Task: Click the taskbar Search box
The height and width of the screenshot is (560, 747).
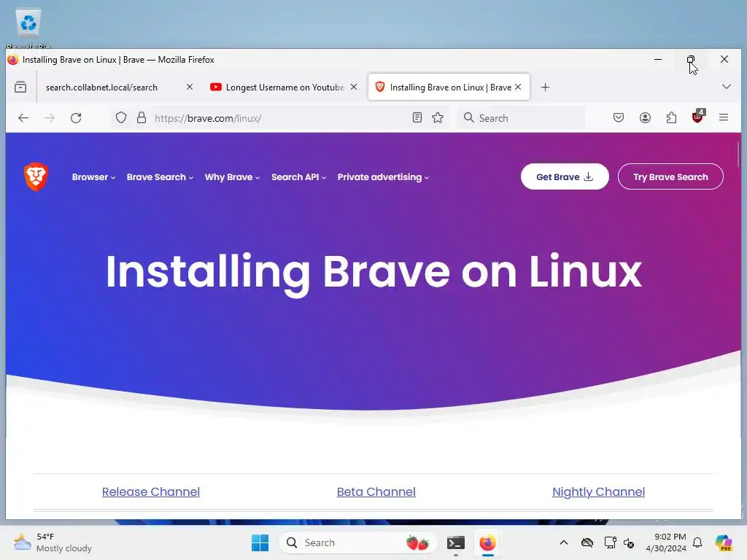Action: [x=357, y=542]
